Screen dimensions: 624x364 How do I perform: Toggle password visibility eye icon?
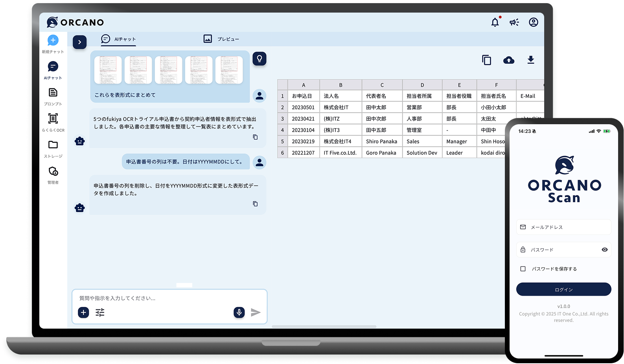[604, 250]
